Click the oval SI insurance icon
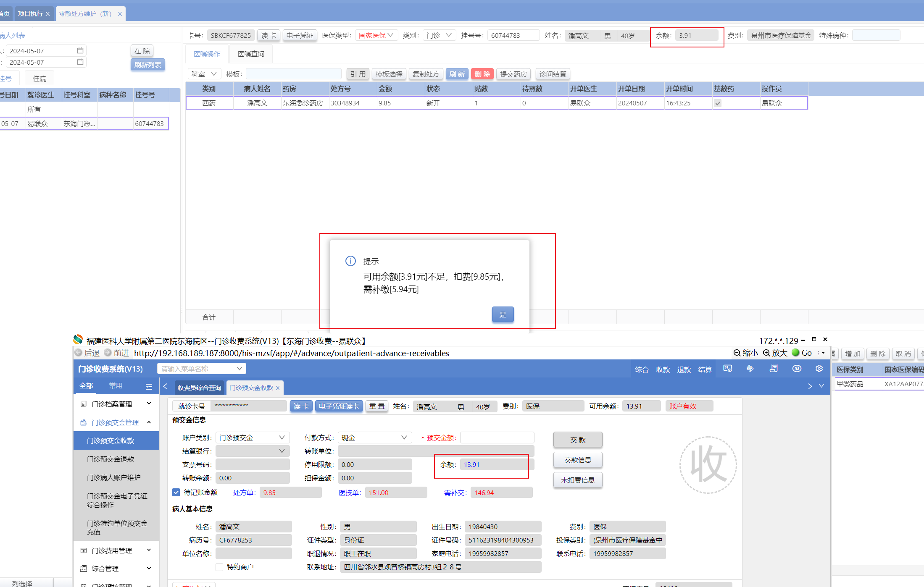Screen dimensions: 924x587 [797, 369]
